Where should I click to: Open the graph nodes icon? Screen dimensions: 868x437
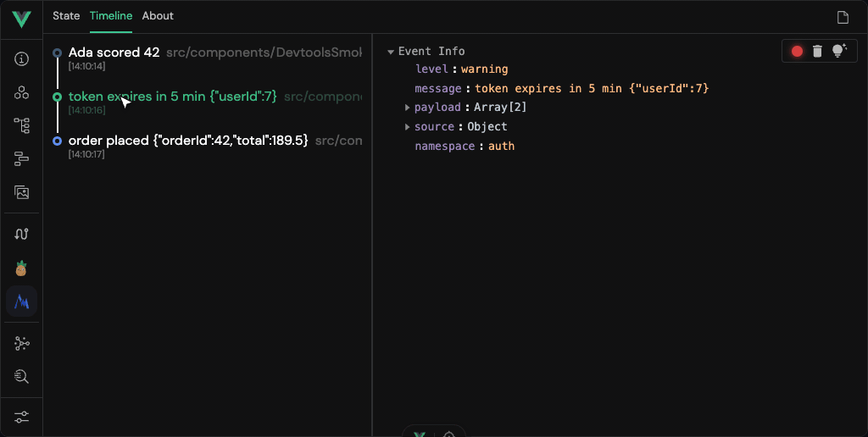click(21, 344)
